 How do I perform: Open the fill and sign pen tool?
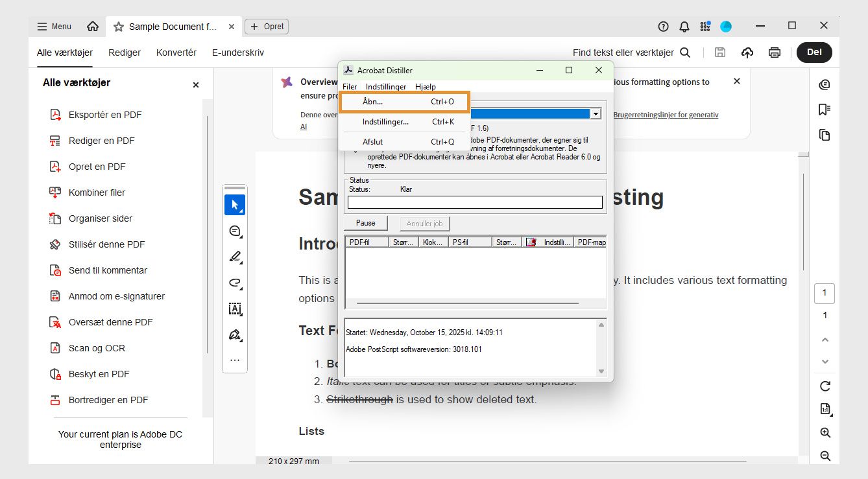(235, 335)
